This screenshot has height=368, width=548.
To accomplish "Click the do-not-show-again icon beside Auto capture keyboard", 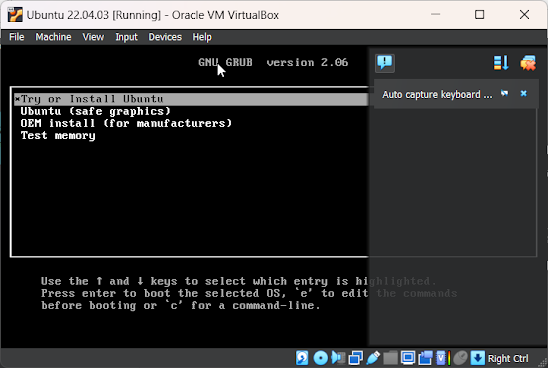I will (x=504, y=93).
